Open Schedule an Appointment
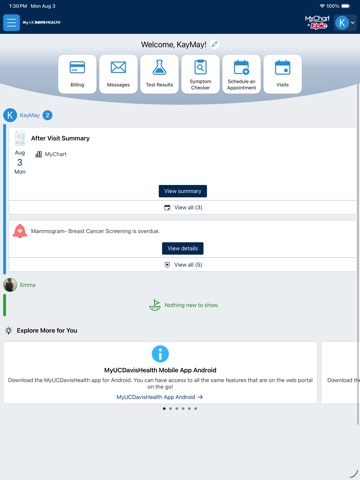The image size is (360, 480). pos(242,74)
